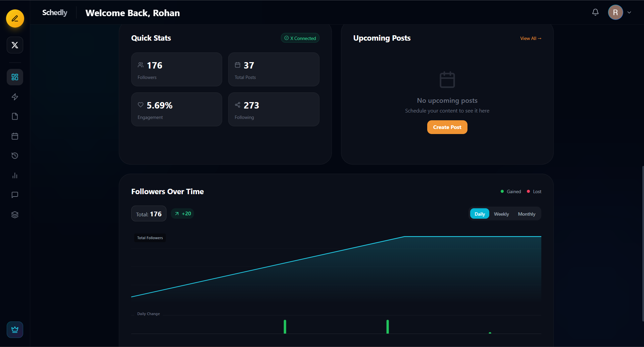644x347 pixels.
Task: Open the history clock sidebar icon
Action: click(x=15, y=156)
